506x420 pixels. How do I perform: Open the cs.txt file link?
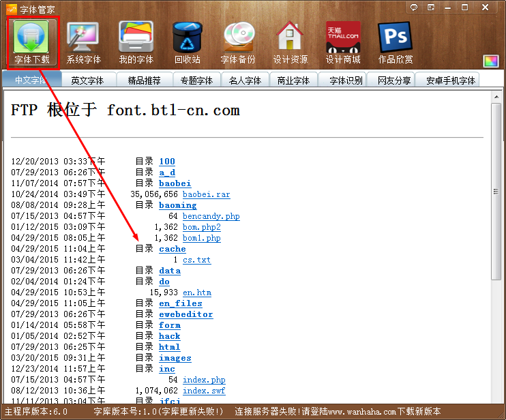point(197,260)
